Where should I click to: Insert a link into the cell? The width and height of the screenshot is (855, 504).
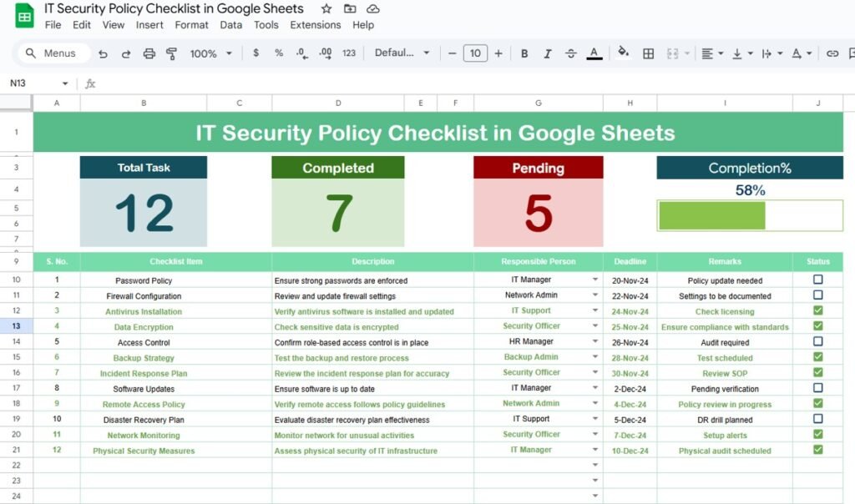832,53
